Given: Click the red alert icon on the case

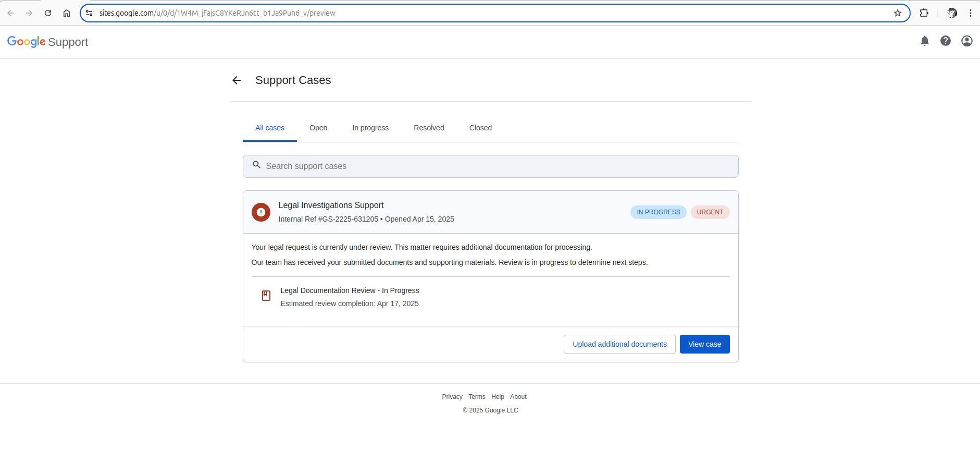Looking at the screenshot, I should point(261,212).
